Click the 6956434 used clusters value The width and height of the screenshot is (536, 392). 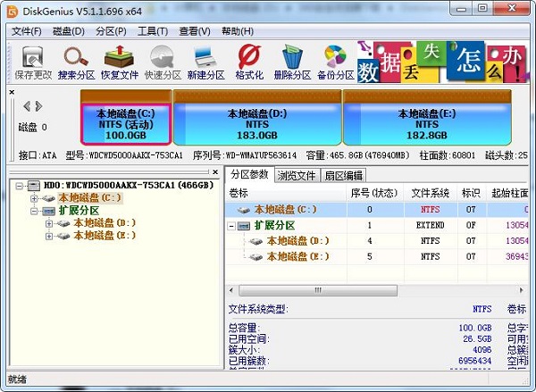tap(475, 361)
